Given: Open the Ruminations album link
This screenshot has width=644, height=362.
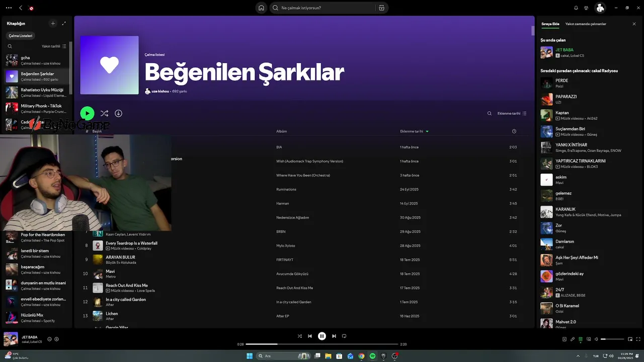Looking at the screenshot, I should pyautogui.click(x=286, y=190).
